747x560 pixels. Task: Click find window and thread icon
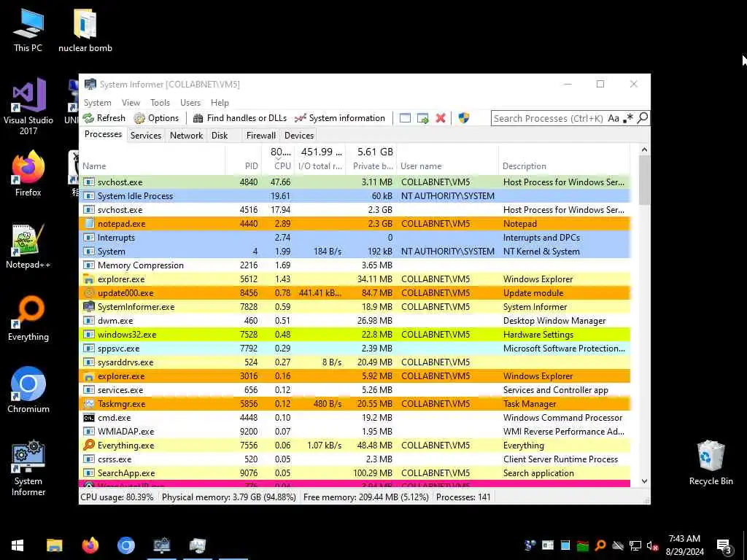tap(422, 118)
